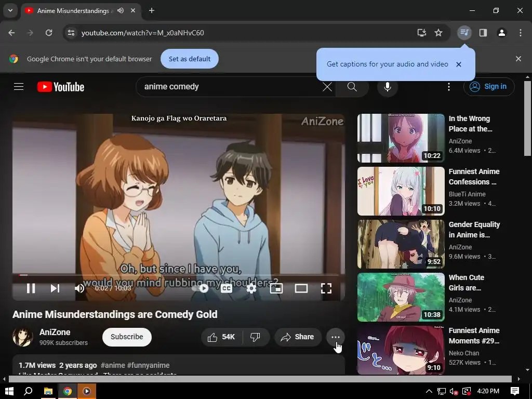Mute the video player volume

79,288
